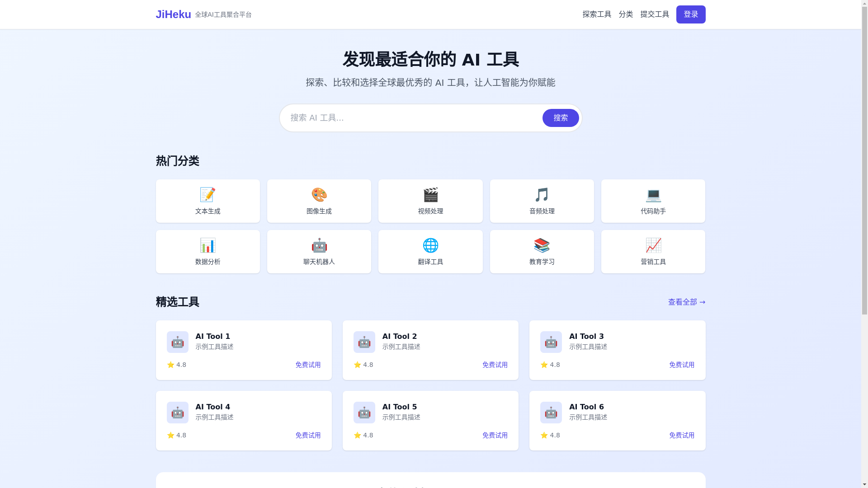
Task: Click 免费试用 for AI Tool 5
Action: pyautogui.click(x=495, y=435)
